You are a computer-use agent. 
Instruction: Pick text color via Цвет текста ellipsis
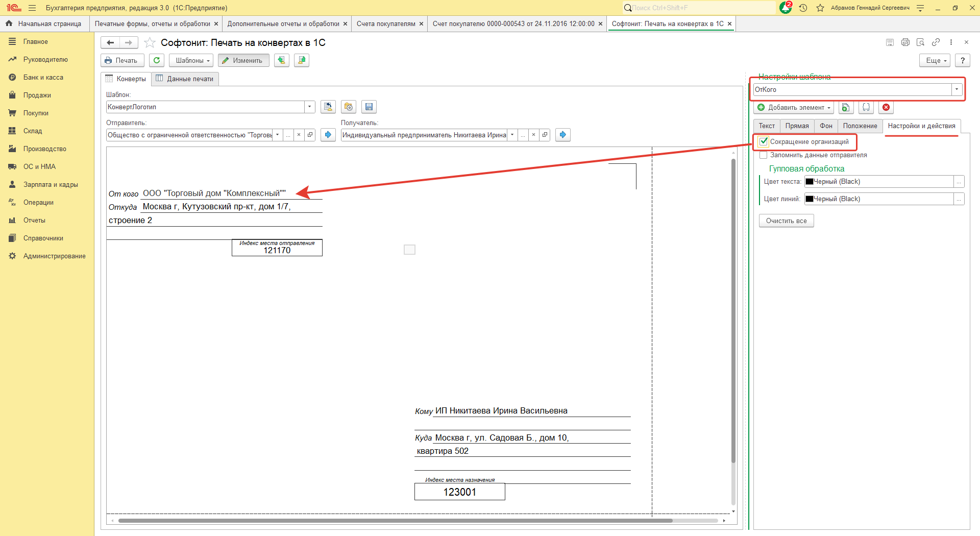coord(959,182)
